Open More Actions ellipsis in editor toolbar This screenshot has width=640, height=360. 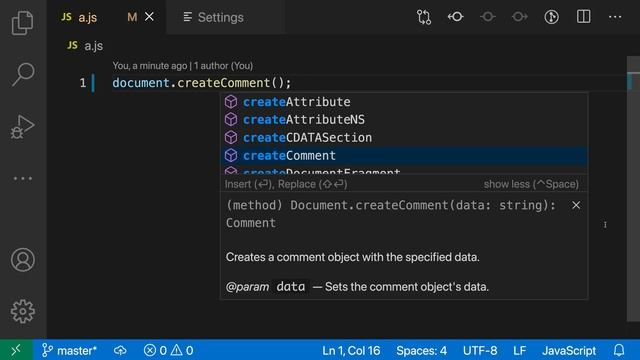tap(615, 17)
